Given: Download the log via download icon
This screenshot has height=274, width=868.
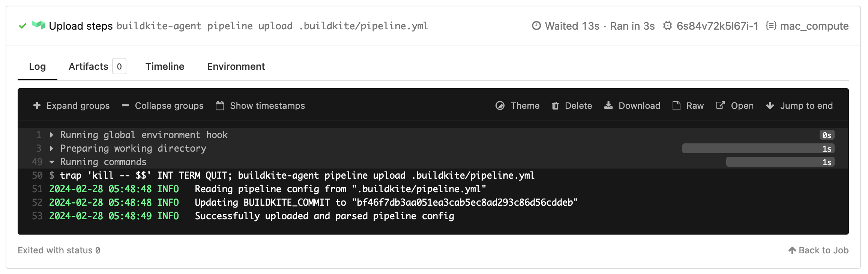Looking at the screenshot, I should point(608,106).
